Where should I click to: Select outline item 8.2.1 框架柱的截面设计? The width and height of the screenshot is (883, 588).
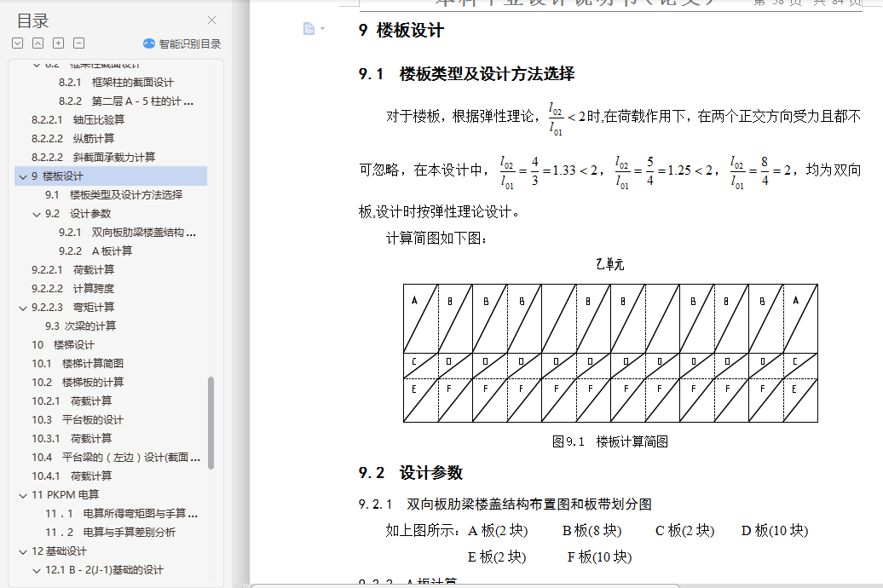(116, 82)
